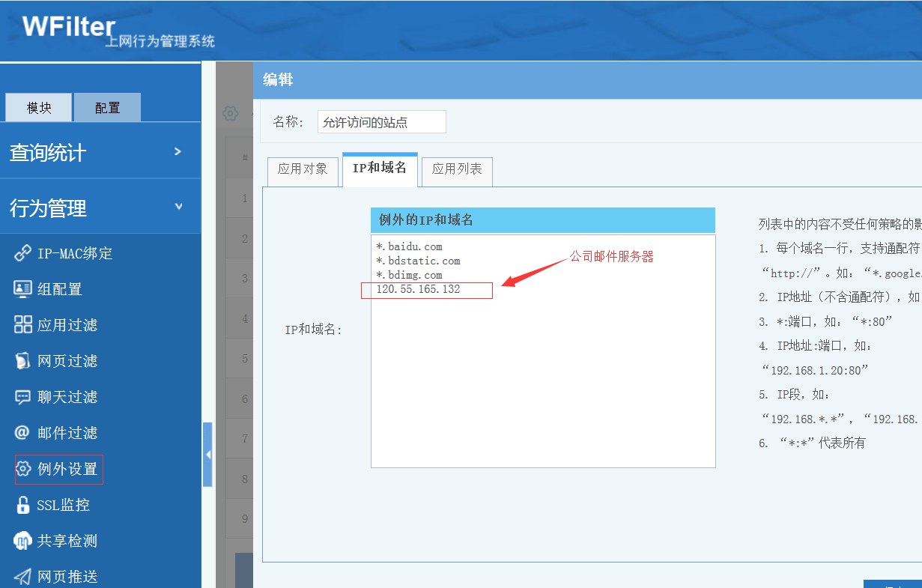Click the 例外设置 gear icon in sidebar

pos(23,469)
